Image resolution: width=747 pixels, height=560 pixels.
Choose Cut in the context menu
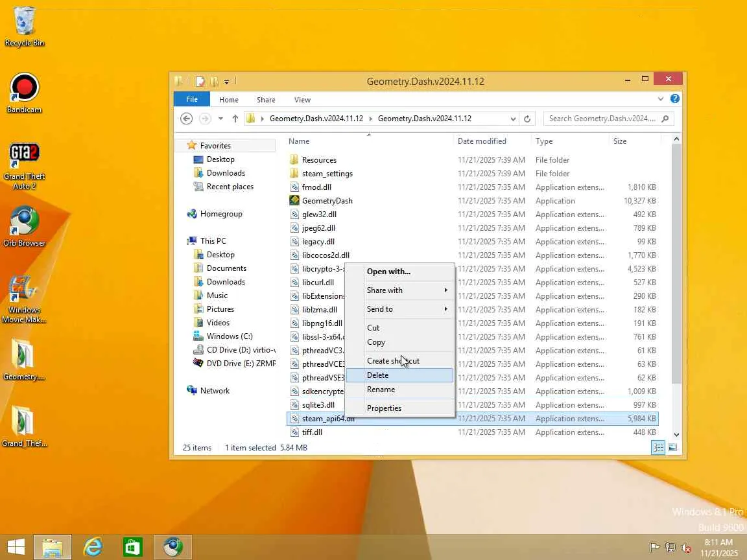[399, 327]
